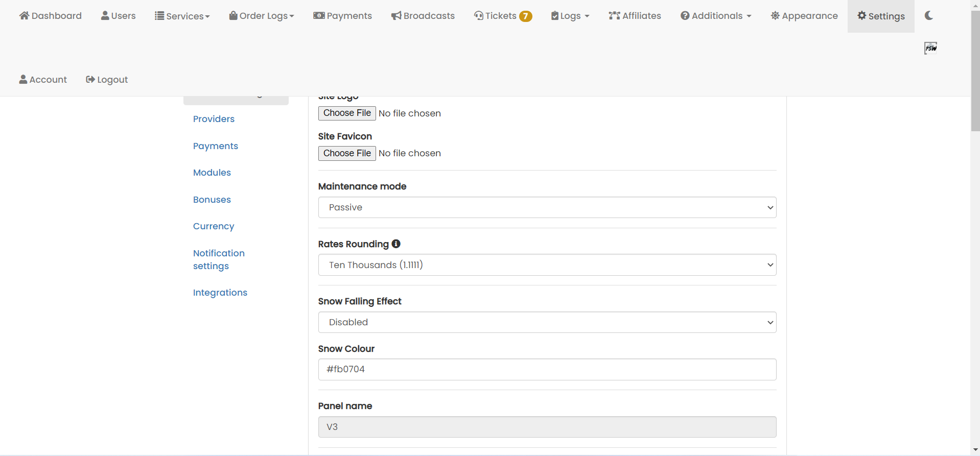Click the Appearance sun-gear icon
The image size is (980, 456).
pos(775,15)
